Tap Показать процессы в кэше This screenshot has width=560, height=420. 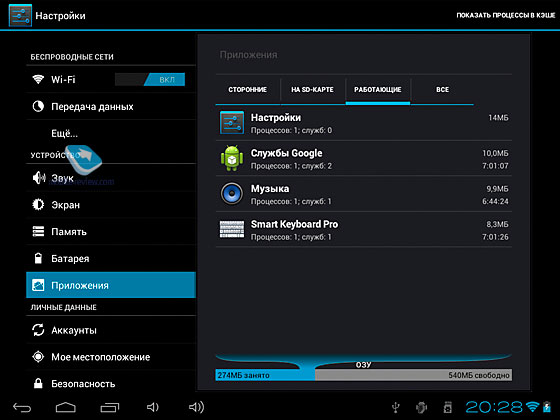(506, 15)
